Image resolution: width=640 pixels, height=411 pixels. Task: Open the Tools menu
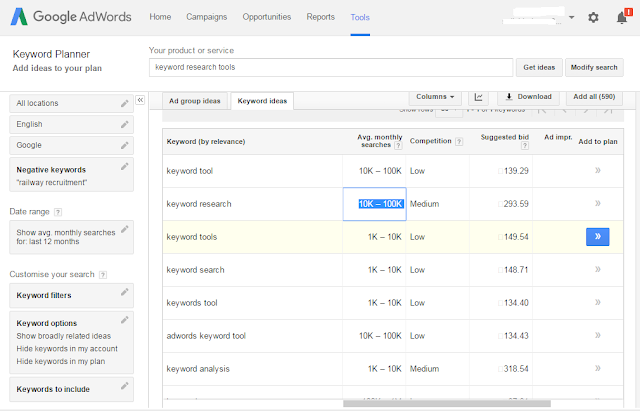pyautogui.click(x=360, y=18)
